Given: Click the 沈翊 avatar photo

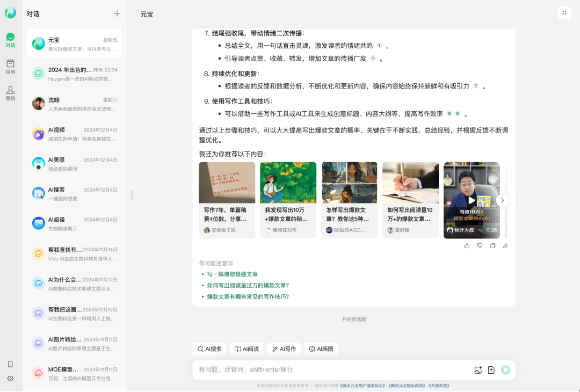Looking at the screenshot, I should (x=39, y=104).
